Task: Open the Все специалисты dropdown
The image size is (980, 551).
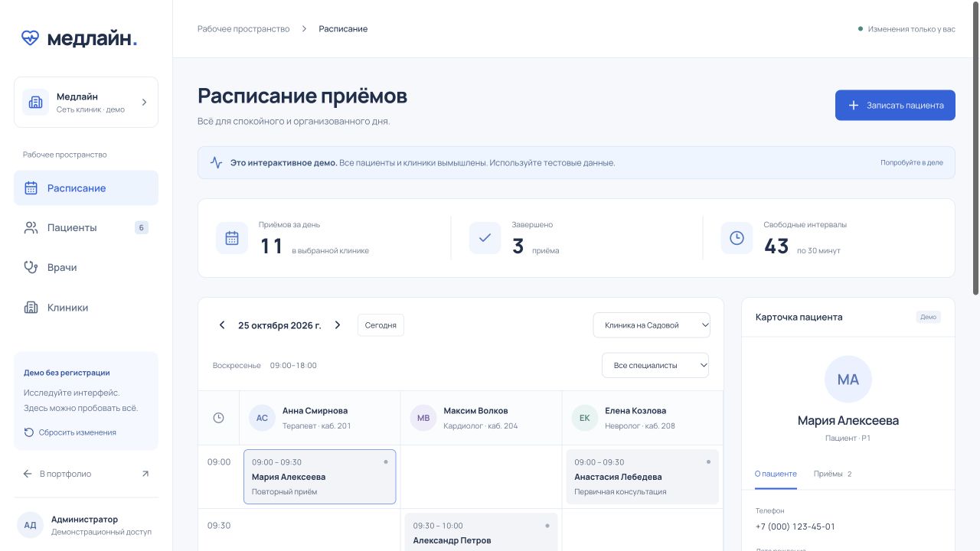Action: click(655, 365)
